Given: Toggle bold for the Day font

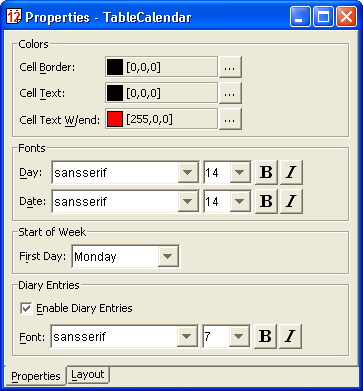Looking at the screenshot, I should click(x=266, y=172).
